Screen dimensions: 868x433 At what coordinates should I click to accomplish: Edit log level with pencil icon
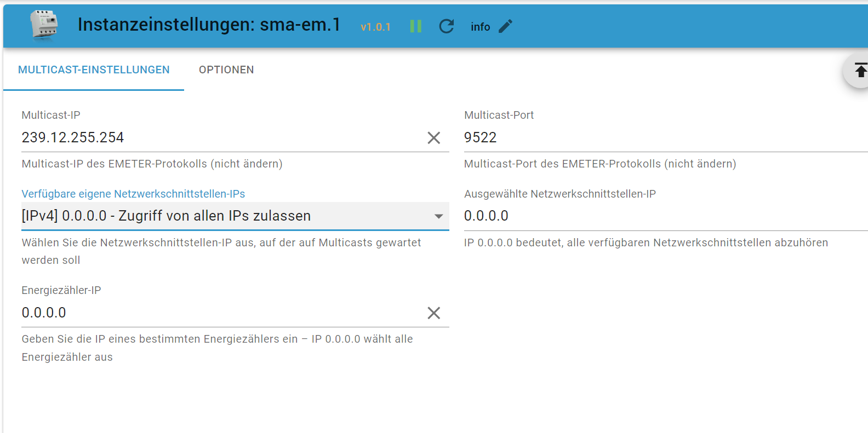[506, 26]
